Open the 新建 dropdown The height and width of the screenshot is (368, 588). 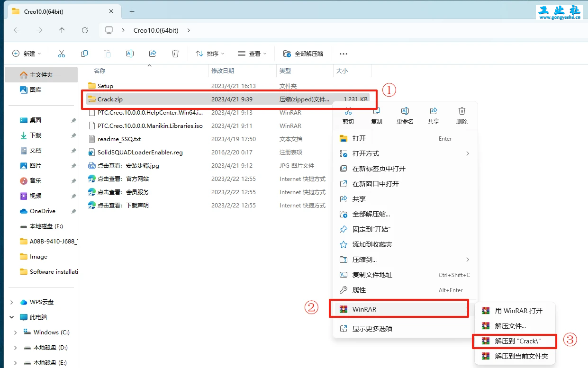[x=27, y=54]
